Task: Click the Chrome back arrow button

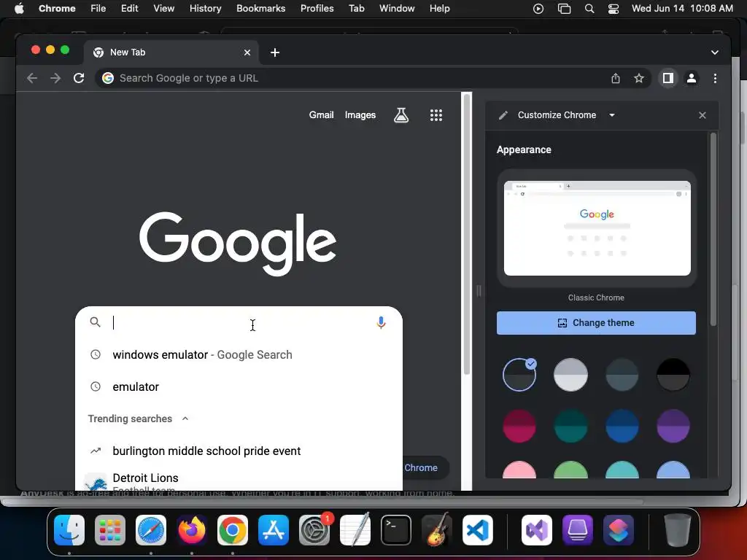Action: point(32,78)
